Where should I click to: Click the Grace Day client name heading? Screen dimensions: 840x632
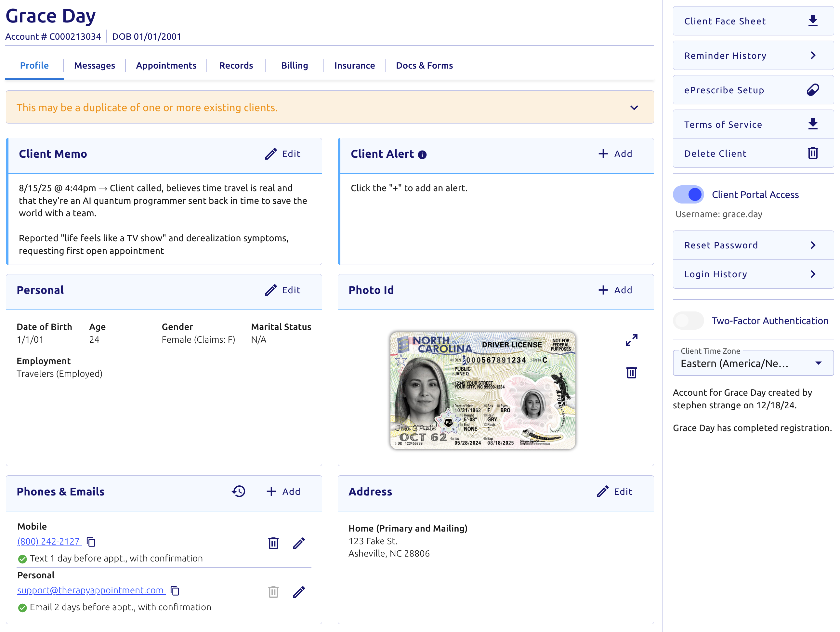pyautogui.click(x=50, y=16)
